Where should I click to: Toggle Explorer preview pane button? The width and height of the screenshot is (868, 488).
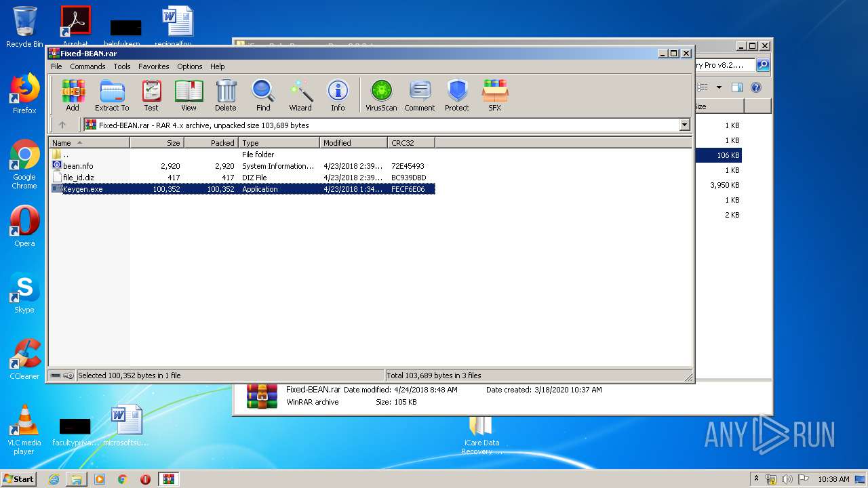point(737,87)
